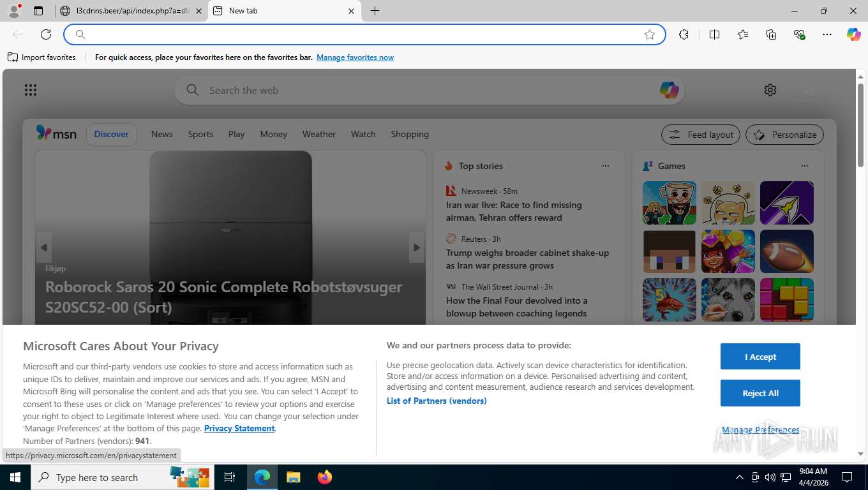868x490 pixels.
Task: Open Games card more options ellipsis
Action: (805, 166)
